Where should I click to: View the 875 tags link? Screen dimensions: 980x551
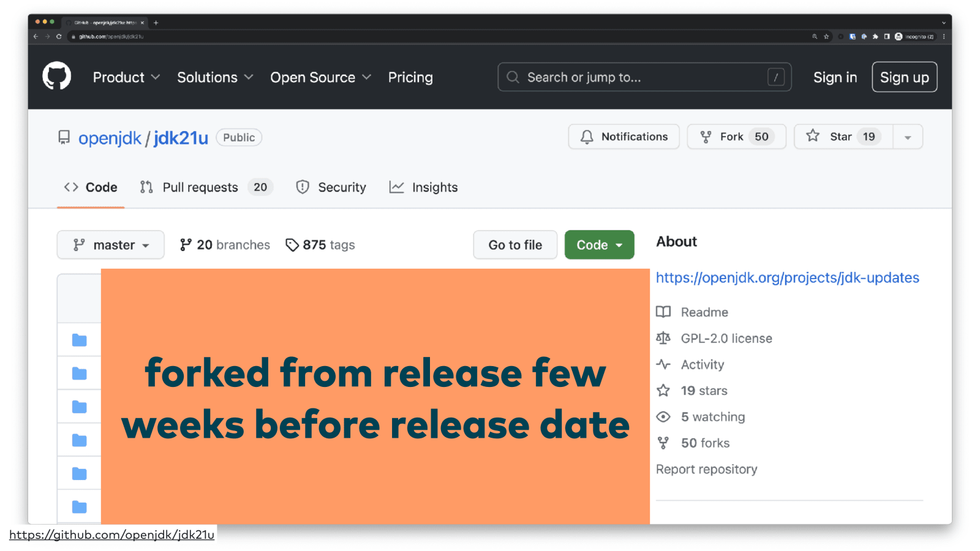click(x=320, y=245)
